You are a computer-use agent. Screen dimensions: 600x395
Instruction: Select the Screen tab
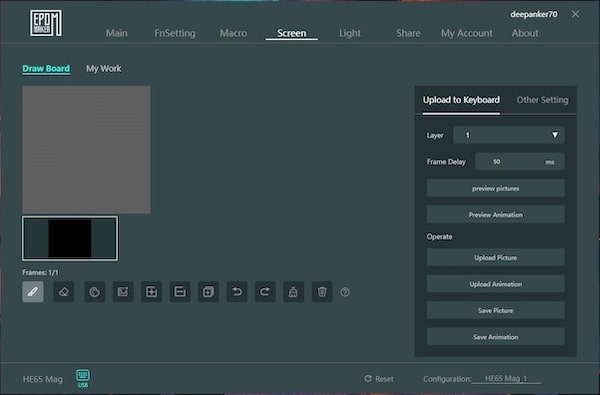(292, 33)
